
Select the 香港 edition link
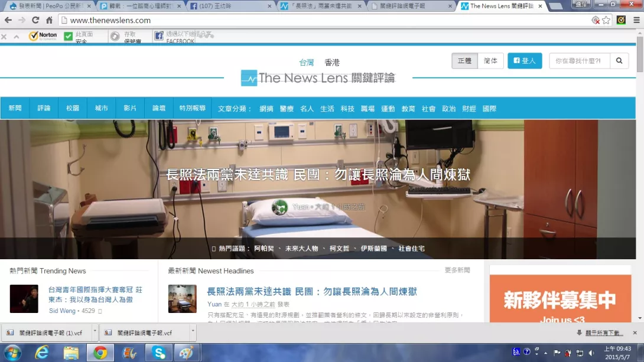click(332, 63)
